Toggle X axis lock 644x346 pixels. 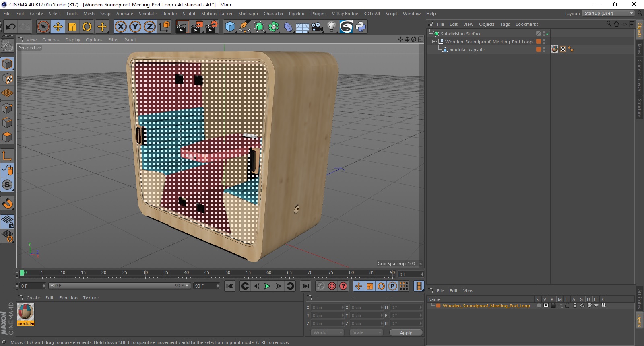120,27
